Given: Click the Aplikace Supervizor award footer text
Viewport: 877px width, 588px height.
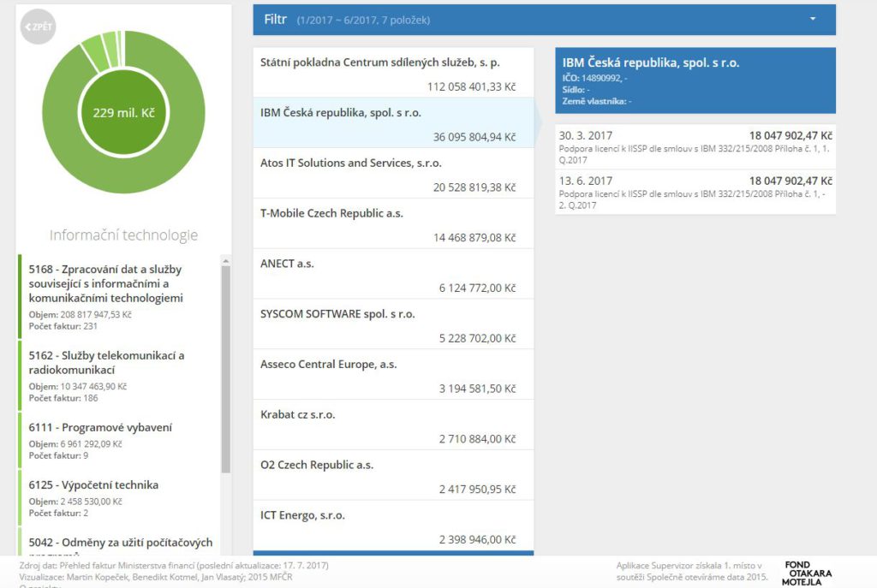Looking at the screenshot, I should (x=692, y=571).
